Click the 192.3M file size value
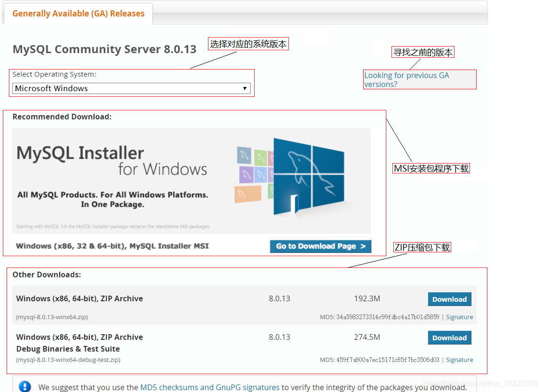 point(367,299)
